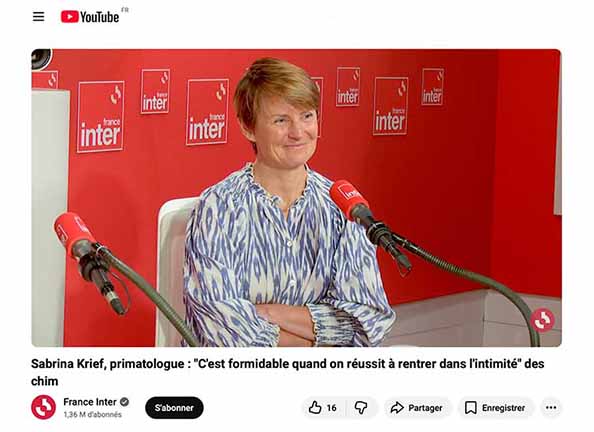The width and height of the screenshot is (594, 432).
Task: Open the hamburger guide menu
Action: coord(38,17)
